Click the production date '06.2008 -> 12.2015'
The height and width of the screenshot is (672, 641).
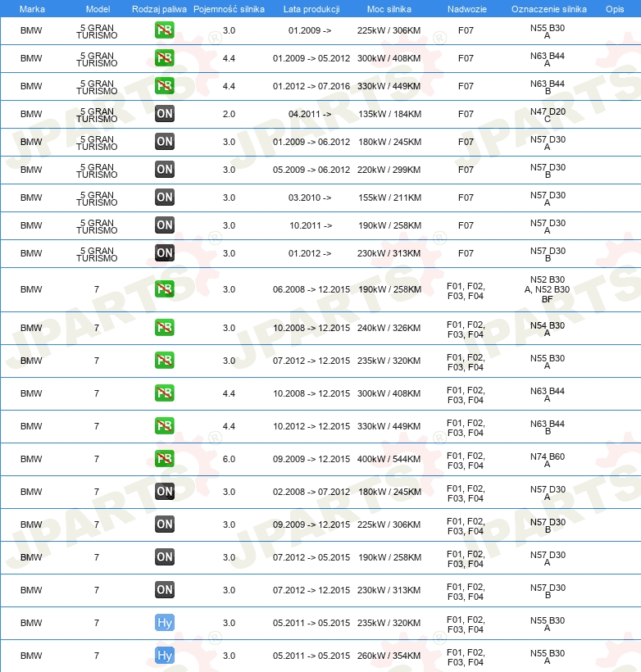311,289
